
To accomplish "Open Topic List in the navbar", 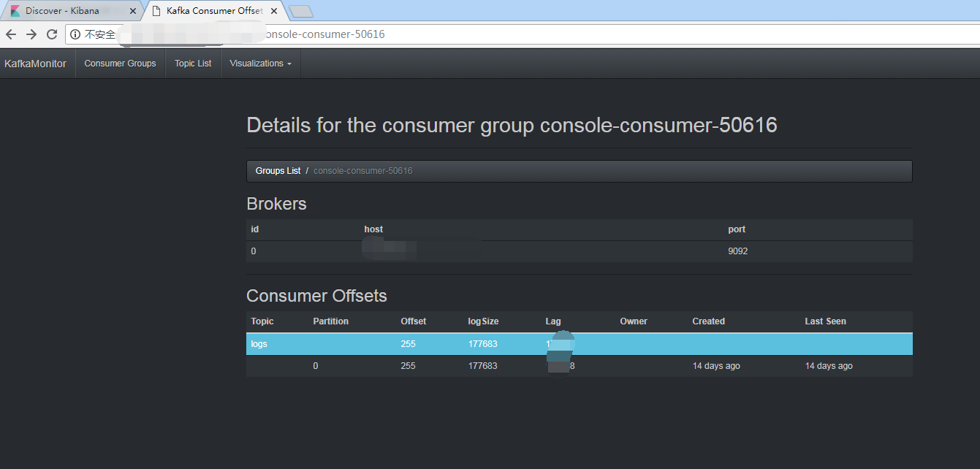I will [x=193, y=64].
